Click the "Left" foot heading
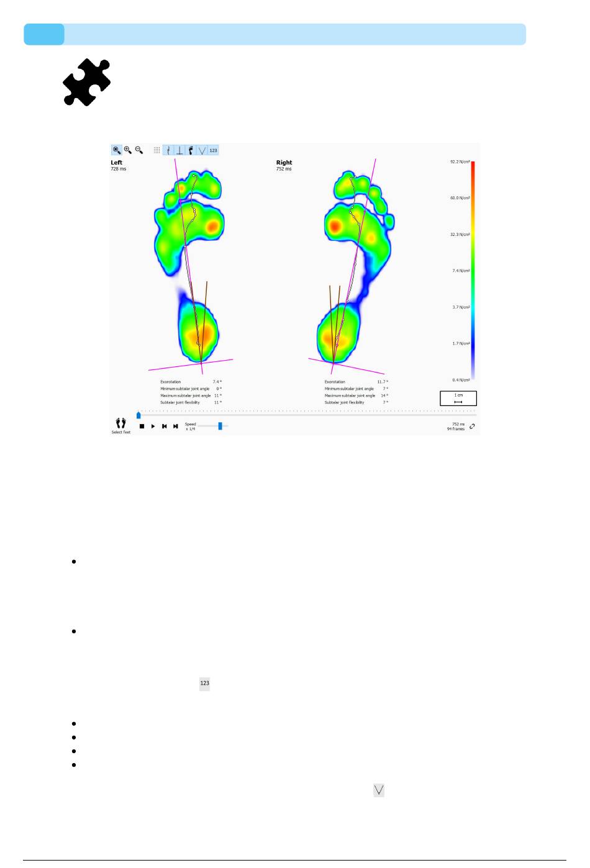 (117, 163)
